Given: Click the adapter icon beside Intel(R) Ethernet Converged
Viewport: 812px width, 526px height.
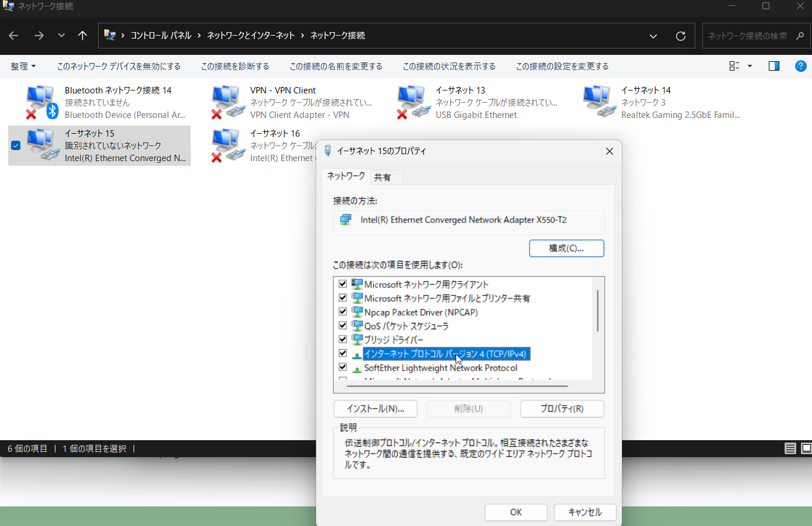Looking at the screenshot, I should (x=345, y=220).
